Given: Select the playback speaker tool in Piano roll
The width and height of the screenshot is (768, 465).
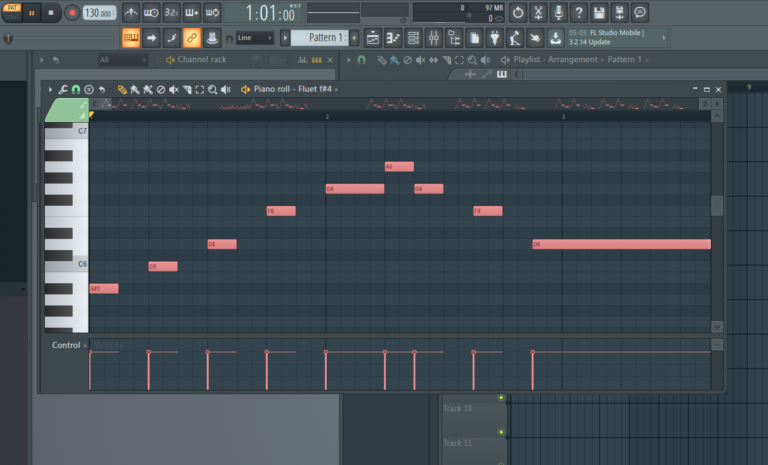Looking at the screenshot, I should pos(225,90).
